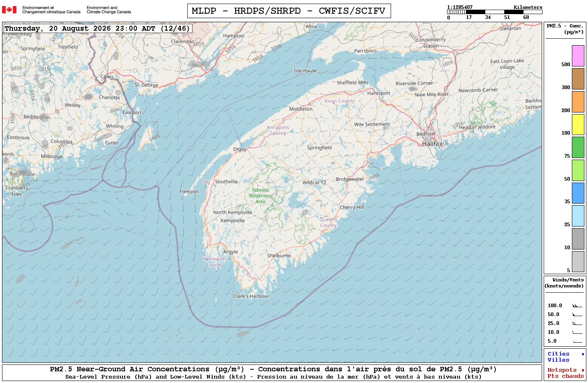Click the PM2.5 - Conc. legend heading
This screenshot has width=588, height=383.
(565, 29)
